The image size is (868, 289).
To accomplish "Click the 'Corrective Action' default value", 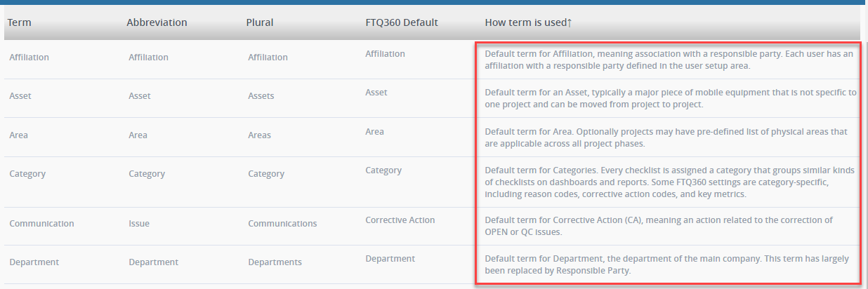I will click(400, 220).
